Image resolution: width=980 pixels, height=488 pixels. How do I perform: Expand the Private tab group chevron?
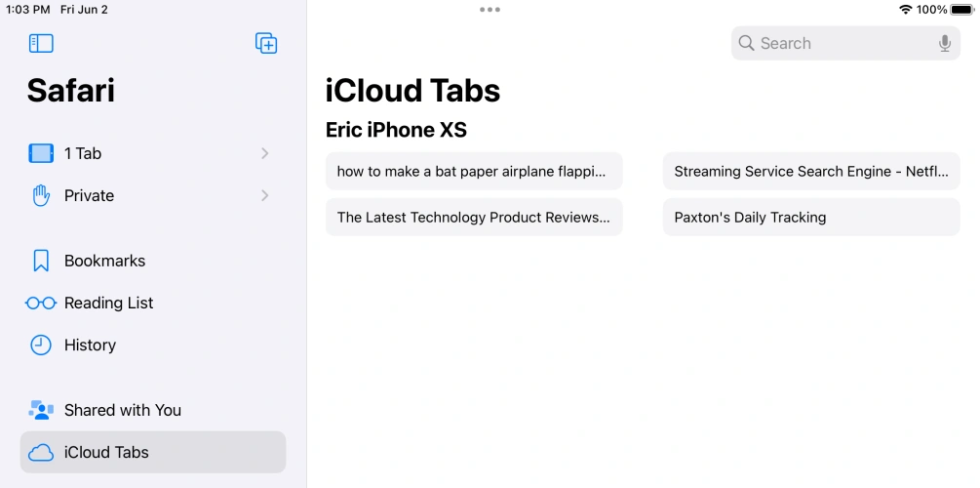265,195
